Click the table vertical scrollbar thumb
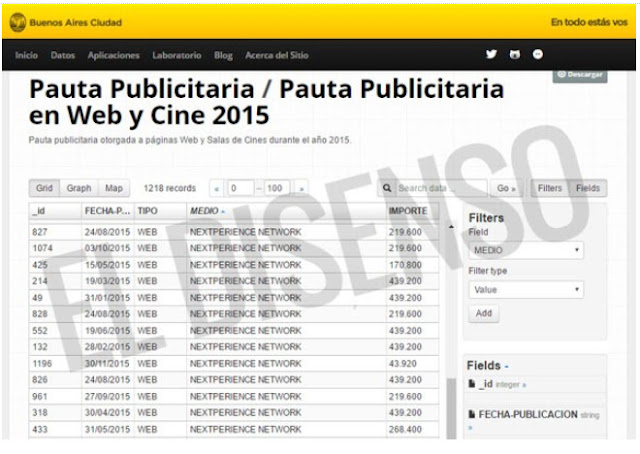The image size is (640, 454). 451,408
